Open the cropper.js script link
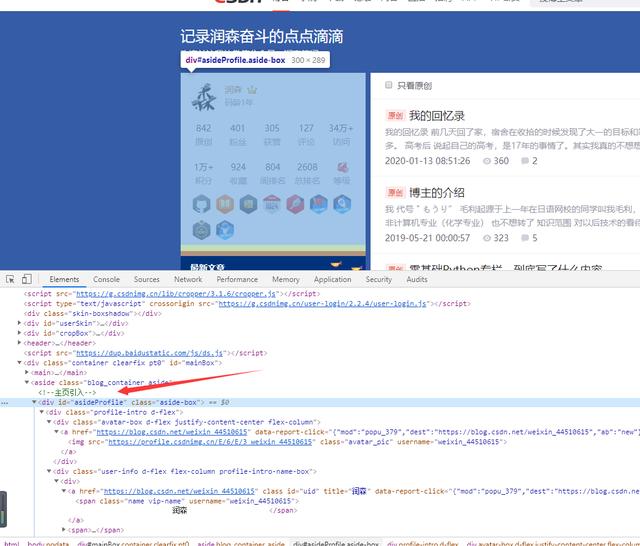This screenshot has height=546, width=640. (176, 293)
